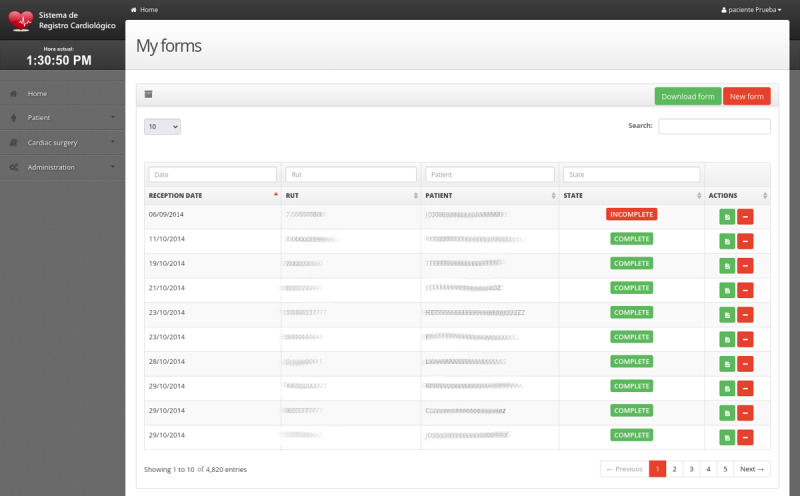
Task: Remove the 11/10/2014 form row
Action: click(x=745, y=241)
